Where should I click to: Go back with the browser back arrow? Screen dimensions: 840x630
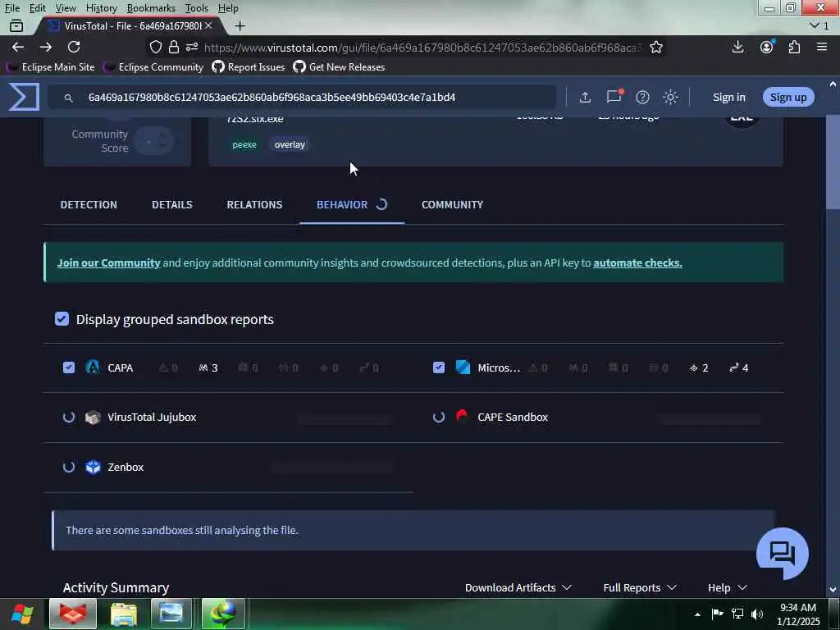pos(18,47)
